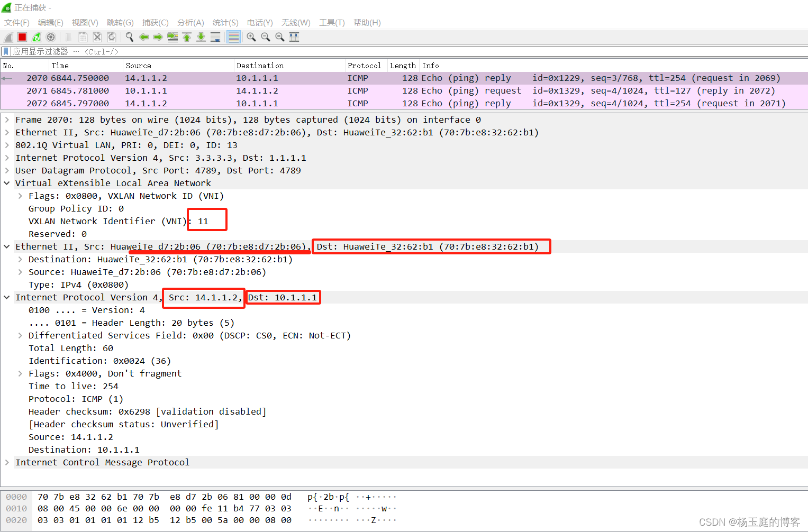
Task: Toggle packet list colorization
Action: coord(233,37)
